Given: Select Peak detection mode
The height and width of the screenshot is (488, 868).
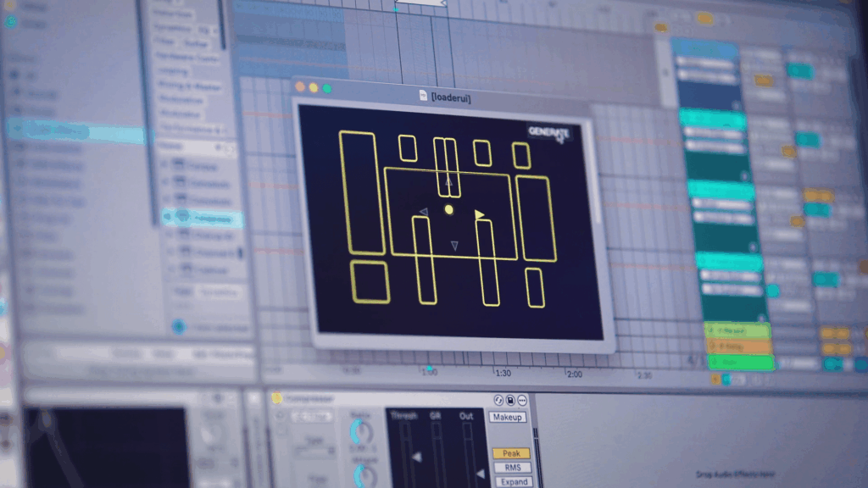Looking at the screenshot, I should point(511,453).
